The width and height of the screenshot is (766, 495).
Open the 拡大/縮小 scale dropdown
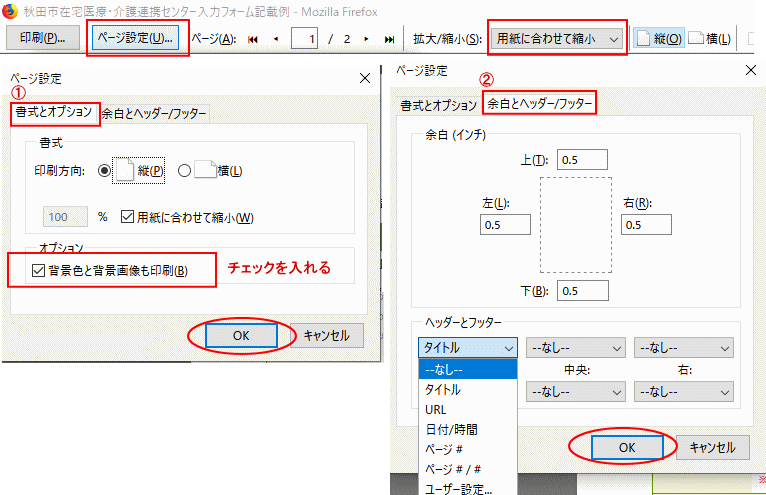point(558,39)
